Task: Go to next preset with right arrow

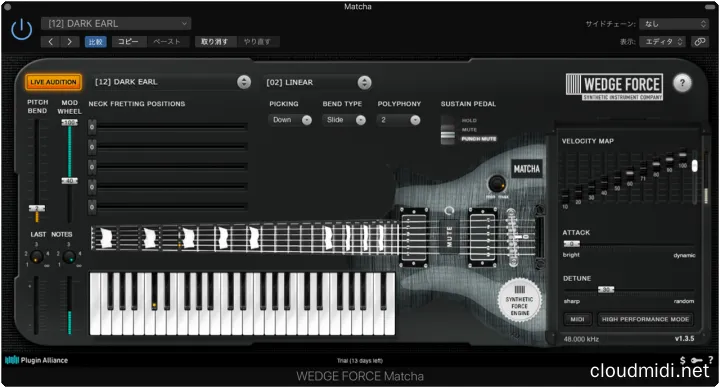Action: [70, 42]
